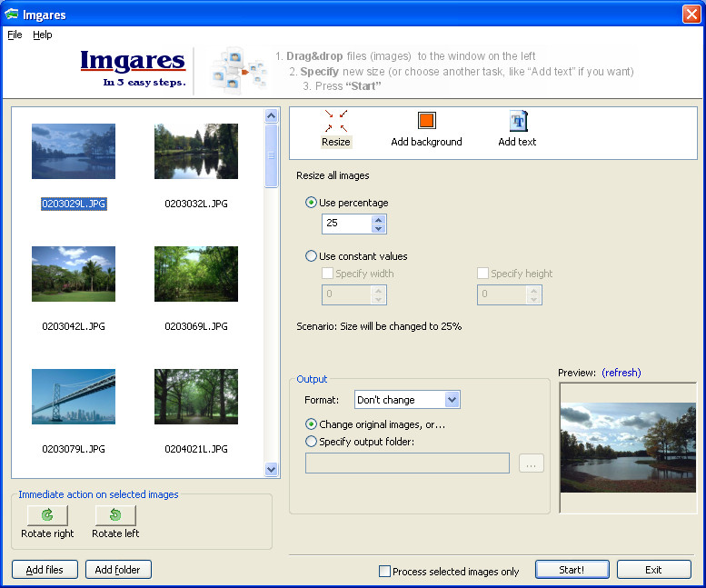Select Use constant values radio option
The image size is (706, 588).
pos(311,256)
